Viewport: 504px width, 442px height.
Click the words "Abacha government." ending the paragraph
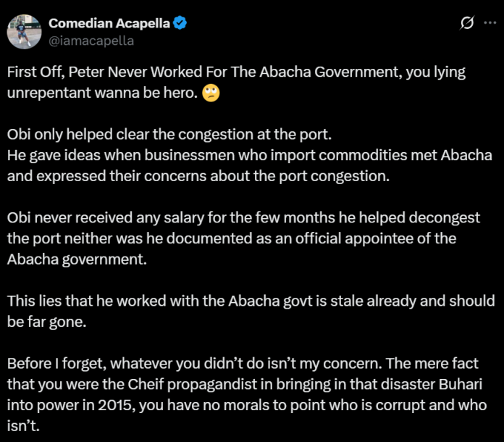77,260
